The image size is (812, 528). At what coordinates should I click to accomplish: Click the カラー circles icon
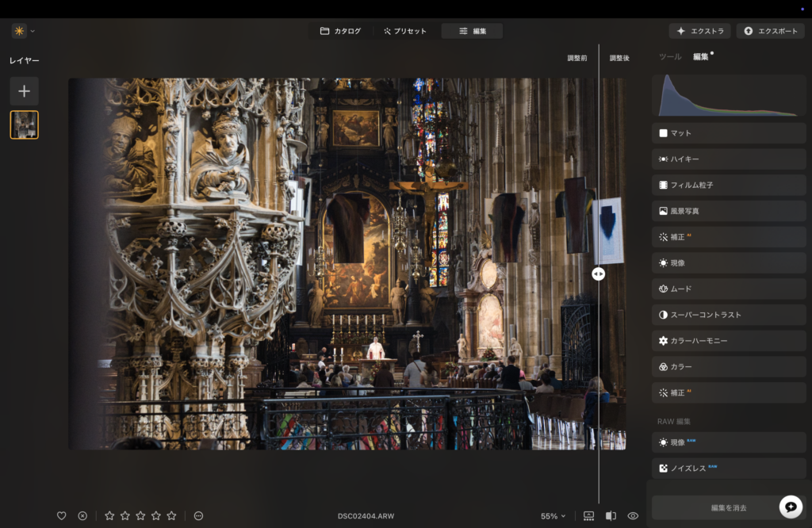coord(663,366)
